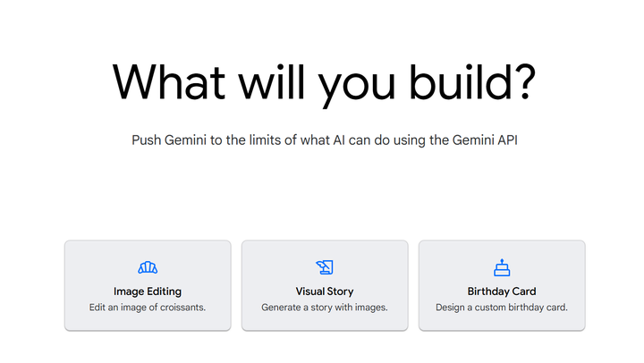The height and width of the screenshot is (363, 644).
Task: Click 'Gemini API' at the subtitle's end
Action: point(485,140)
